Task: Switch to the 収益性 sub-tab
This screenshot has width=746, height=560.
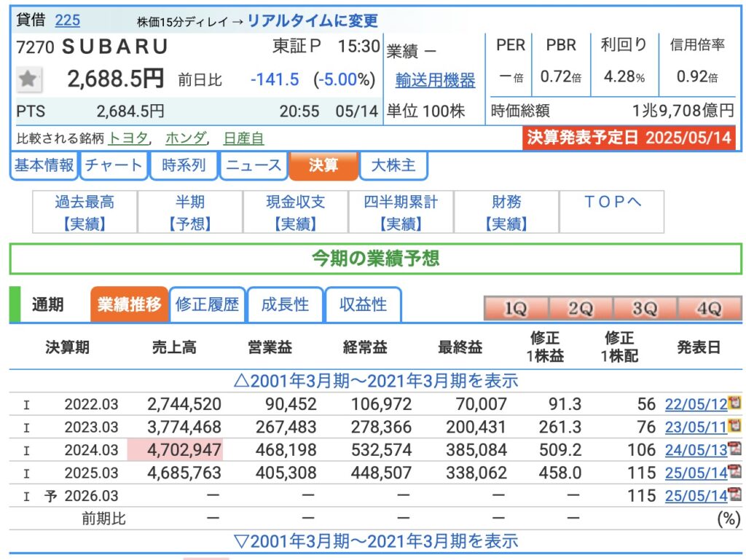Action: pyautogui.click(x=364, y=304)
